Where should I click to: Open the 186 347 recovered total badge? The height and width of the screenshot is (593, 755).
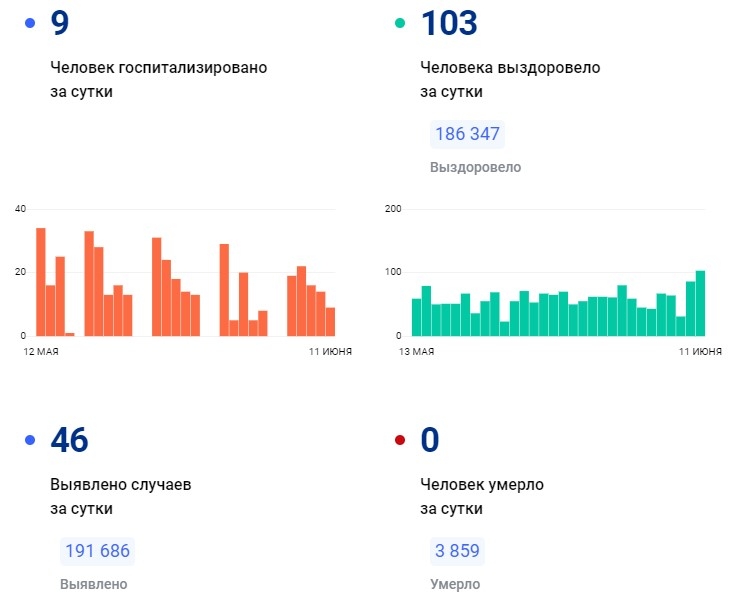(x=467, y=134)
